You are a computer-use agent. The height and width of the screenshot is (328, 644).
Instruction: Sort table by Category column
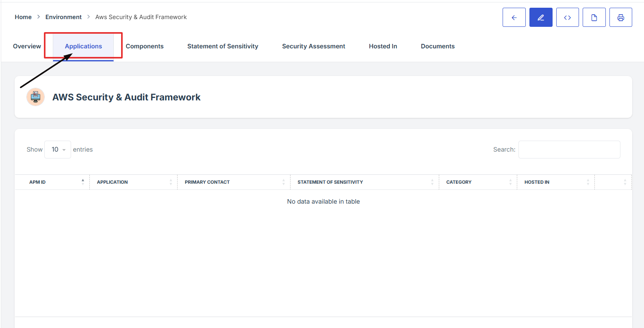[x=477, y=182]
